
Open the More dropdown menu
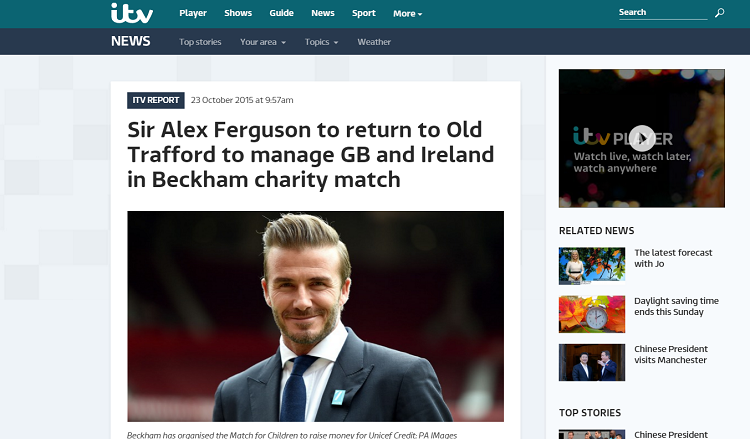click(408, 14)
